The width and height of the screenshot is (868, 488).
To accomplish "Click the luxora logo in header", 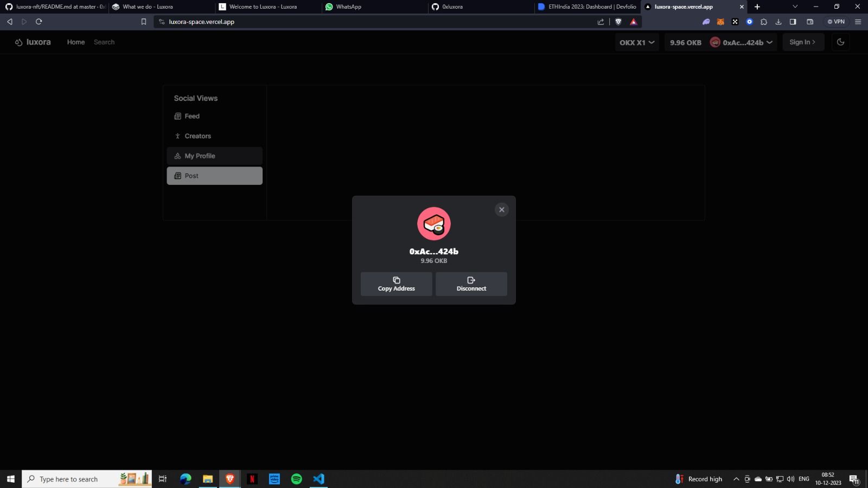I will (33, 42).
